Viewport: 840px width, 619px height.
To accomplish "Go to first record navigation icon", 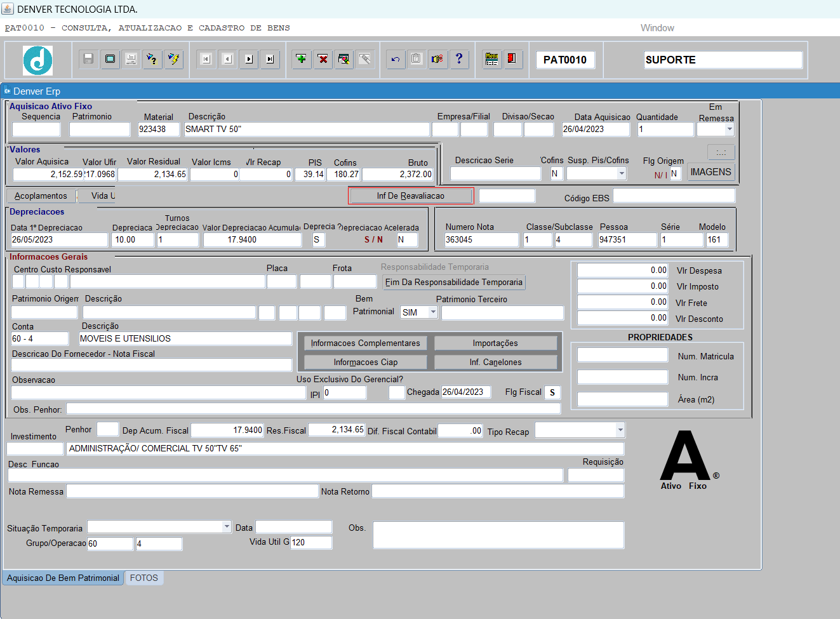I will (206, 59).
